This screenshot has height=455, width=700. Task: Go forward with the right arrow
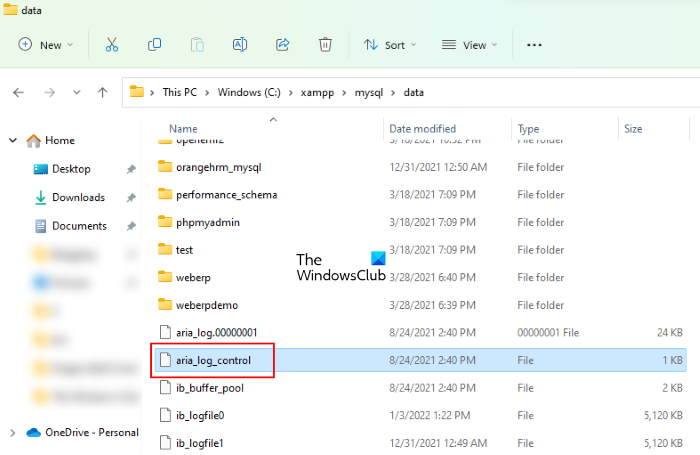click(x=50, y=92)
